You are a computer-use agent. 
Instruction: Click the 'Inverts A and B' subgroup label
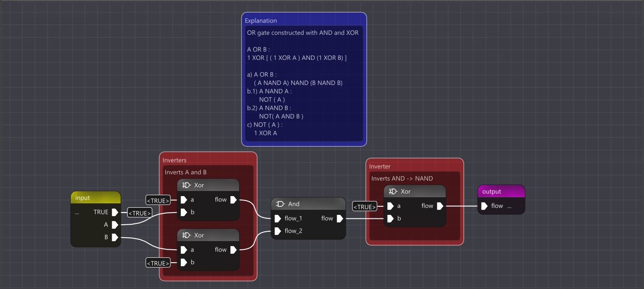(x=186, y=172)
